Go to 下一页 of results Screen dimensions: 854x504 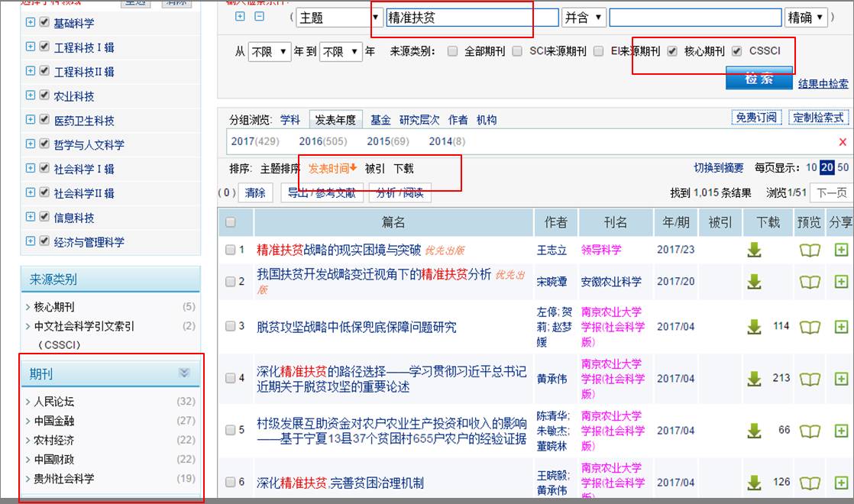pos(832,192)
